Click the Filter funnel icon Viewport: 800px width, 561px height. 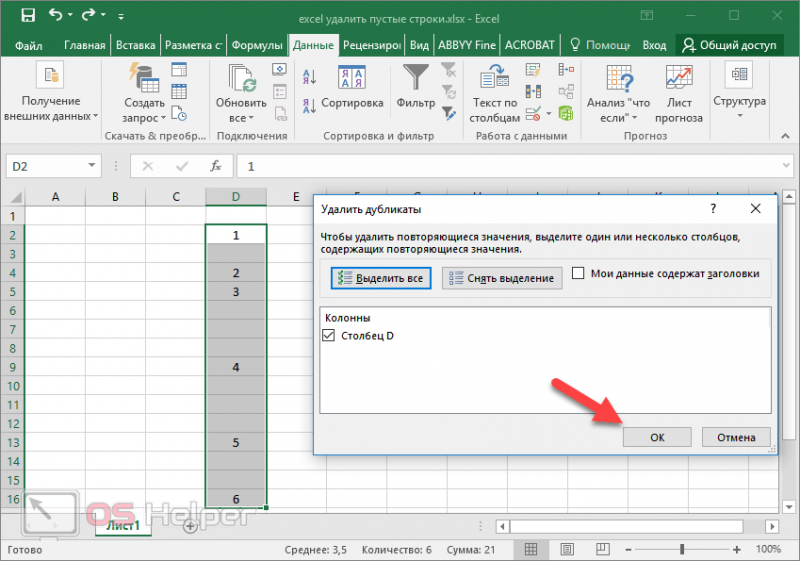click(x=416, y=76)
